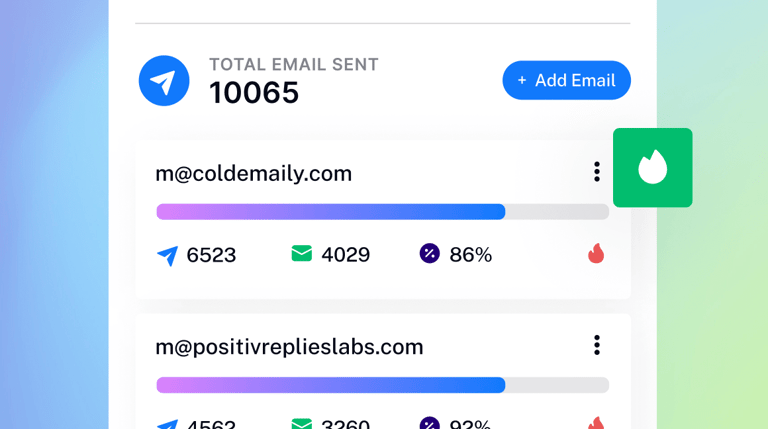Click the 86% rate value

point(471,255)
